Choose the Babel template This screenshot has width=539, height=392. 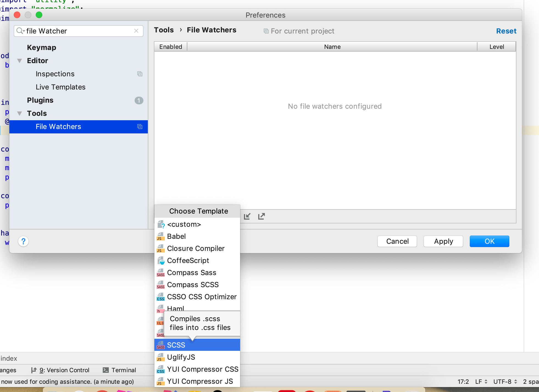pyautogui.click(x=176, y=236)
